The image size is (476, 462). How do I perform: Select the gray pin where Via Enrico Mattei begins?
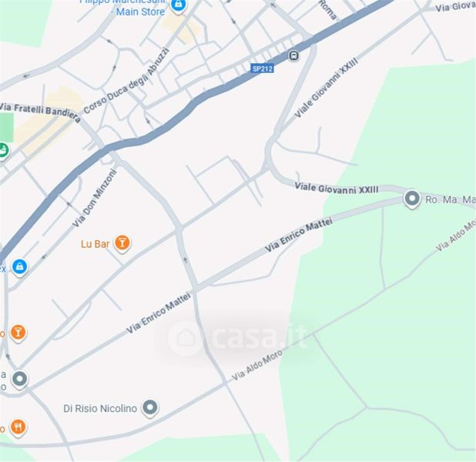click(20, 380)
